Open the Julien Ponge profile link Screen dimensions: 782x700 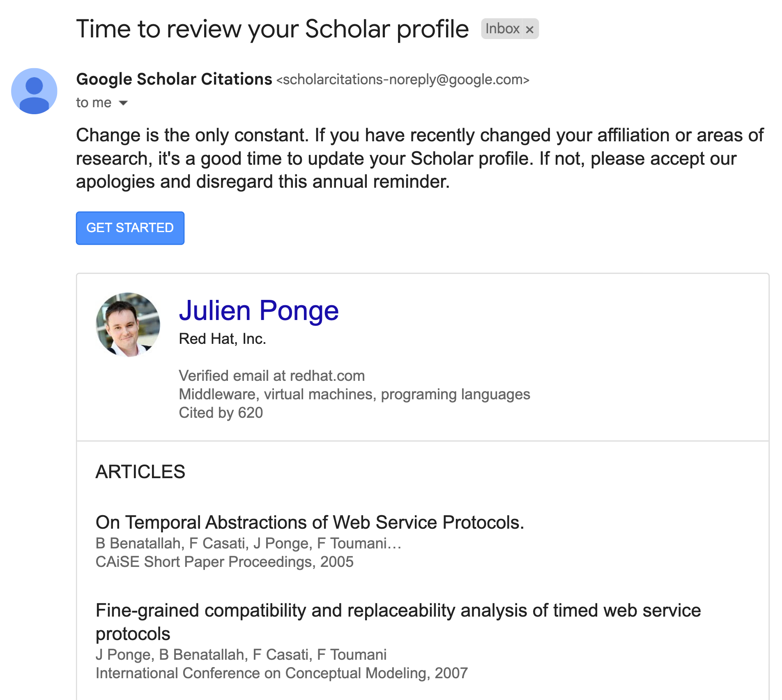tap(259, 311)
